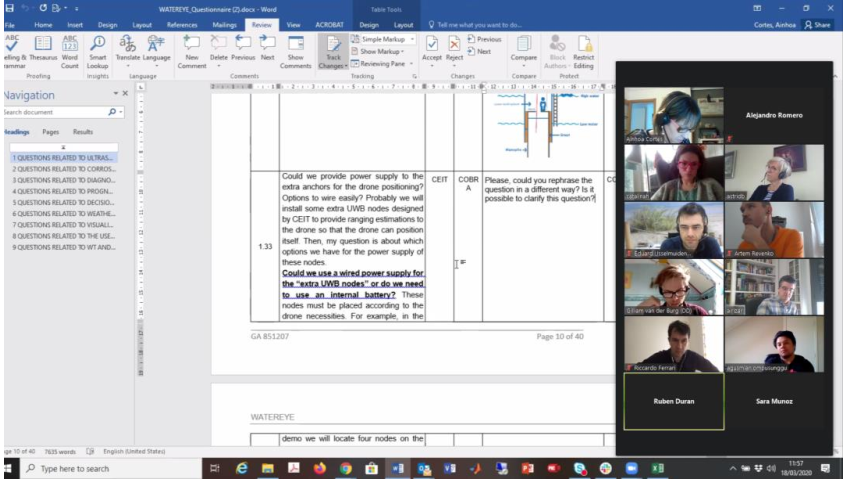The height and width of the screenshot is (482, 848).
Task: Go to Next comment
Action: click(267, 48)
